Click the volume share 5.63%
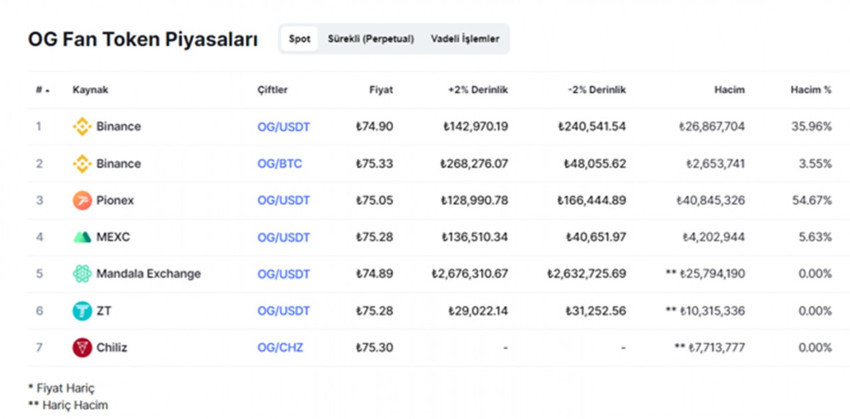The height and width of the screenshot is (419, 850). [815, 237]
